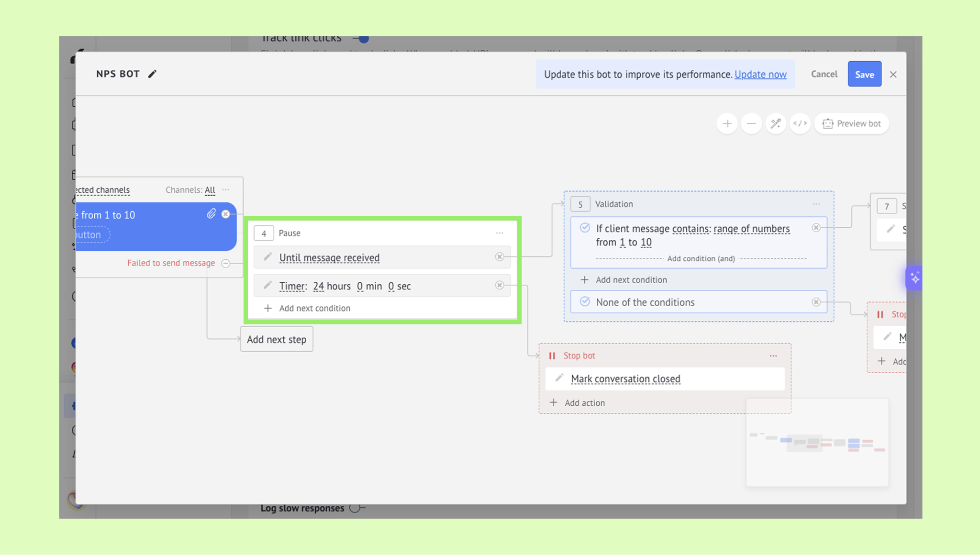The image size is (980, 555).
Task: Open 'Until message received' condition
Action: coord(329,257)
